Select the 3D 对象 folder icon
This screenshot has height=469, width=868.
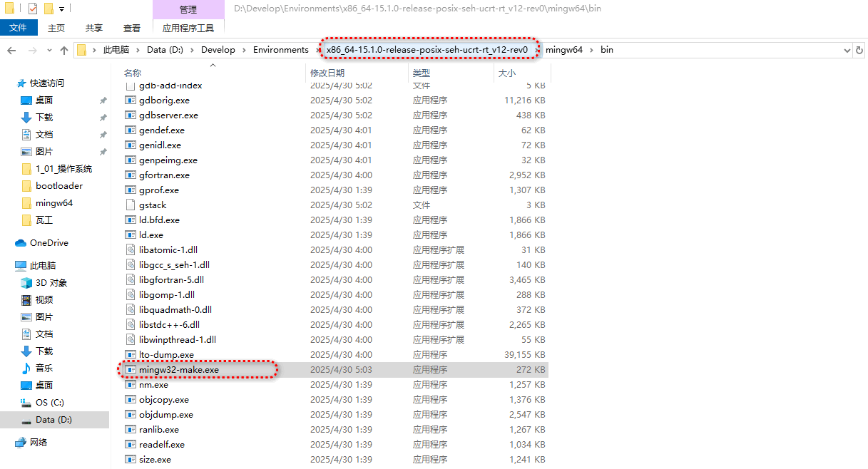click(26, 283)
